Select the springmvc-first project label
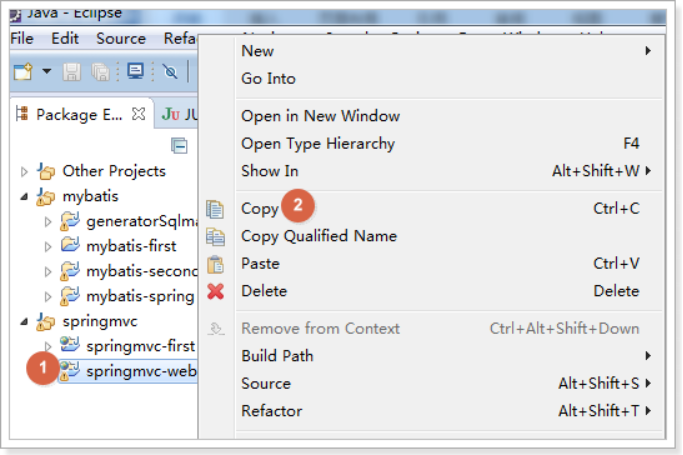 pyautogui.click(x=141, y=347)
